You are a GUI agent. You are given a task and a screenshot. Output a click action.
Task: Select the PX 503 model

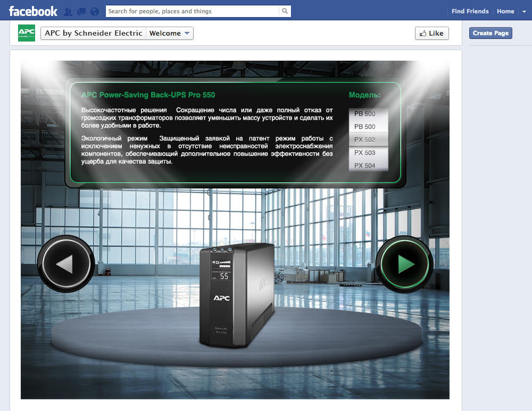[x=368, y=153]
